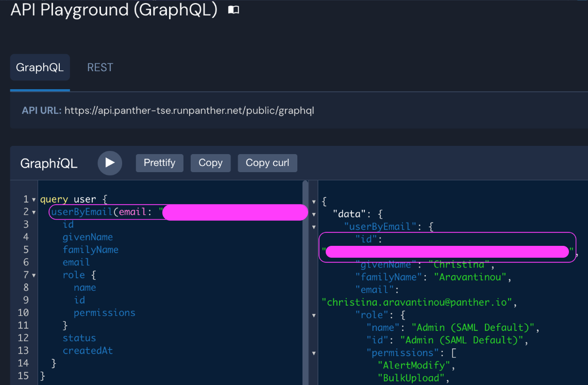Fold the "data" object in the response
Image resolution: width=588 pixels, height=385 pixels.
click(314, 214)
